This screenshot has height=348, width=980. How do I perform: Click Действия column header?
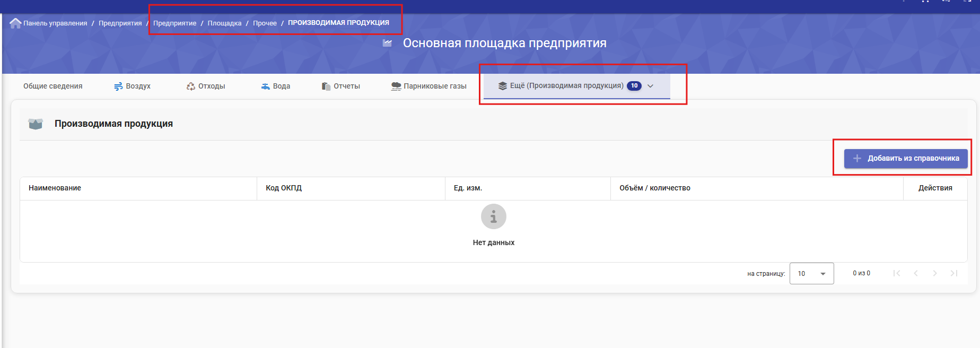pyautogui.click(x=935, y=188)
